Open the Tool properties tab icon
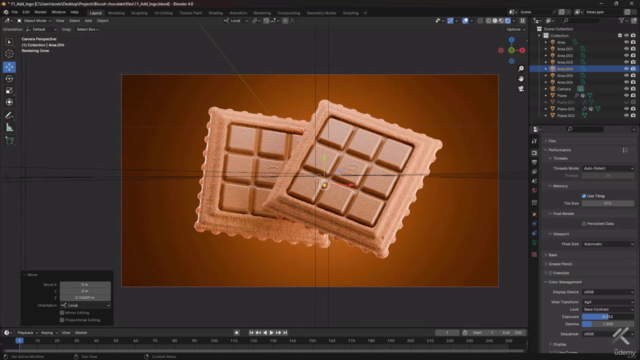Viewport: 640px width, 360px height. point(534,141)
